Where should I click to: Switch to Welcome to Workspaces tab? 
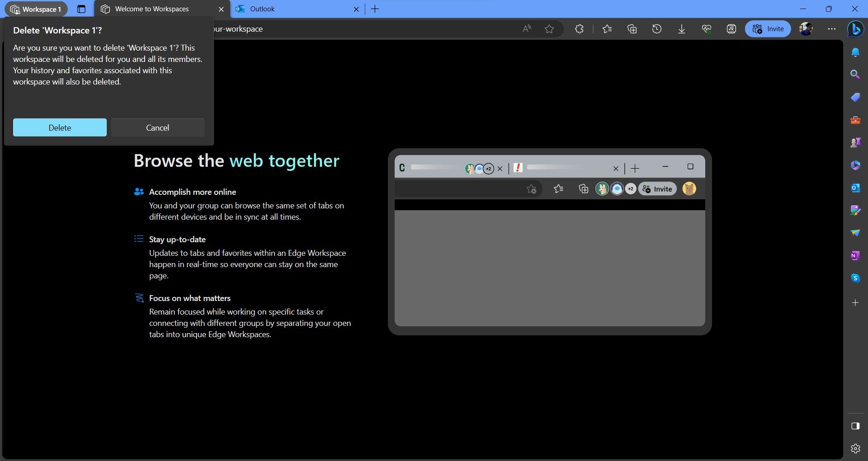coord(151,9)
